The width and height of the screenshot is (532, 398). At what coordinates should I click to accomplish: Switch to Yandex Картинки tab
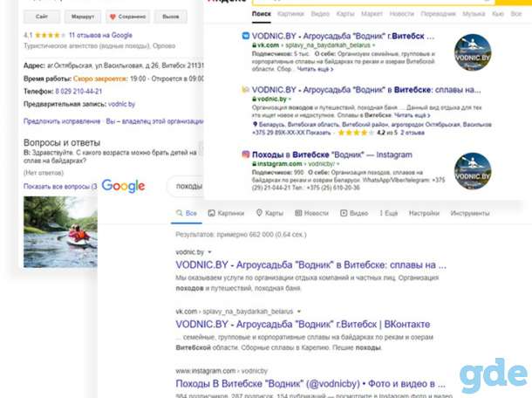point(290,14)
